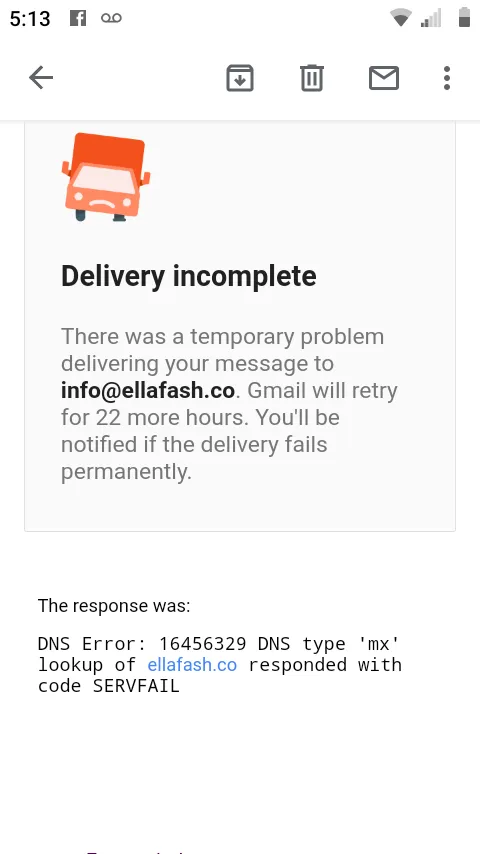
Task: Tap the 5:13 clock in status bar
Action: [30, 19]
